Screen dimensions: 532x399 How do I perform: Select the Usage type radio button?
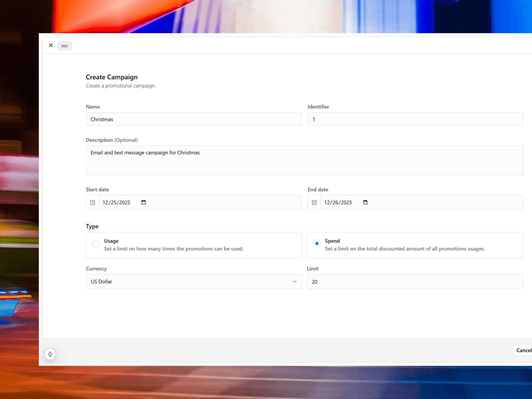[x=96, y=243]
